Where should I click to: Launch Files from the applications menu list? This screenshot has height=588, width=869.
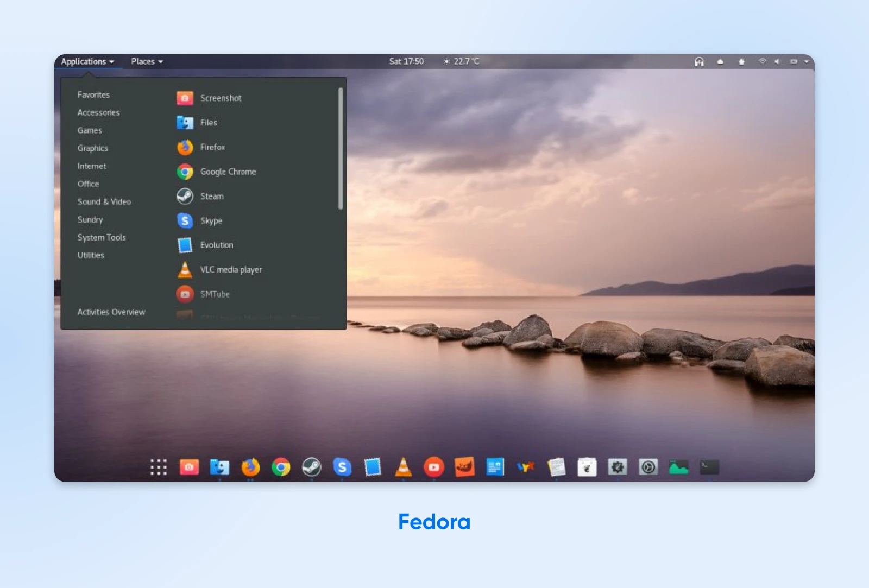[x=197, y=123]
